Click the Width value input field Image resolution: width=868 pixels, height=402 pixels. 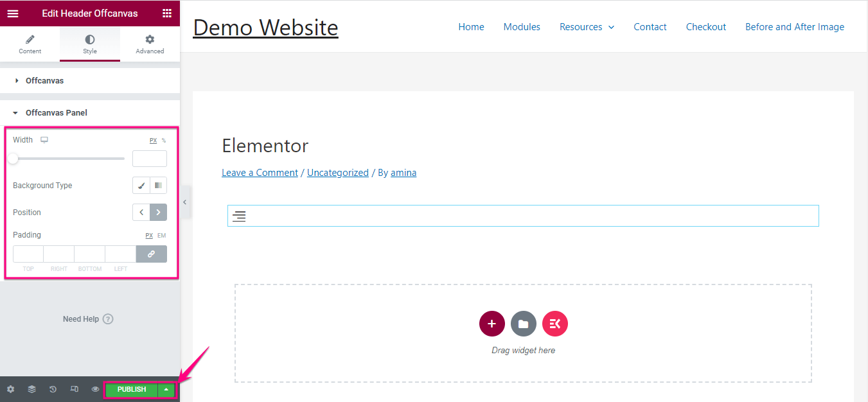coord(150,159)
